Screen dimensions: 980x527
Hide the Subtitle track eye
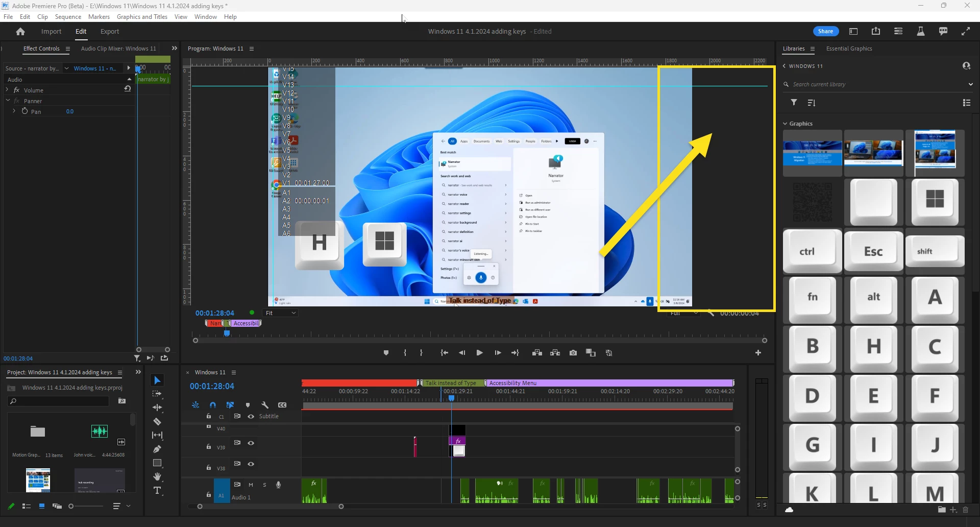pyautogui.click(x=251, y=416)
